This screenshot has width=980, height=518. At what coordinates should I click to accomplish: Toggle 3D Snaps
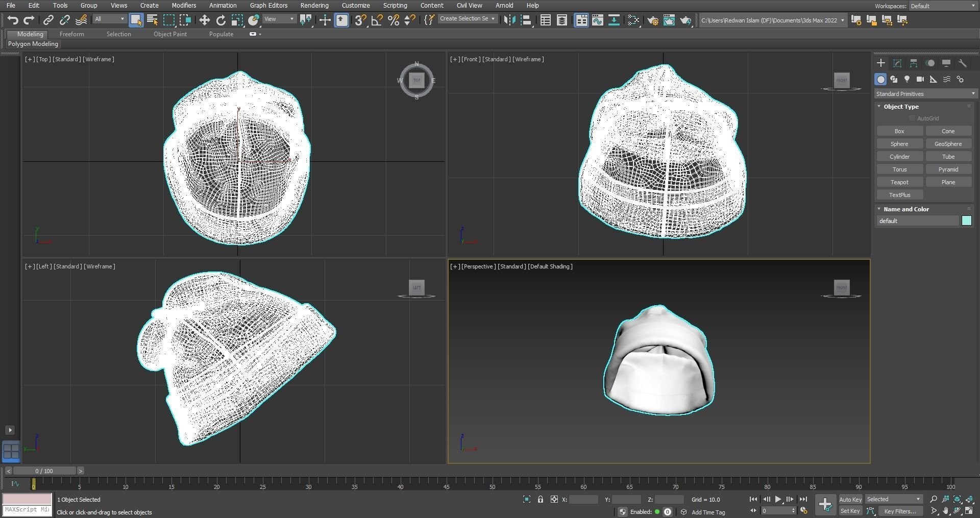point(360,20)
